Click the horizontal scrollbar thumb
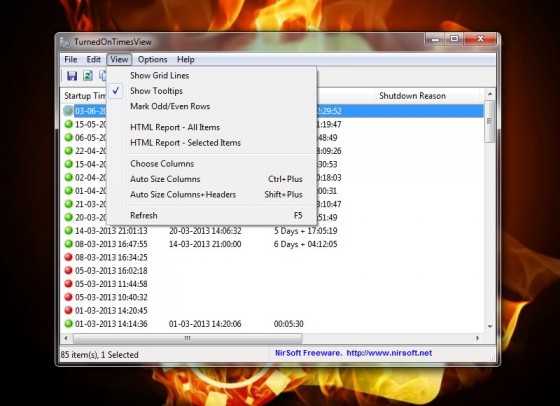 (x=188, y=338)
